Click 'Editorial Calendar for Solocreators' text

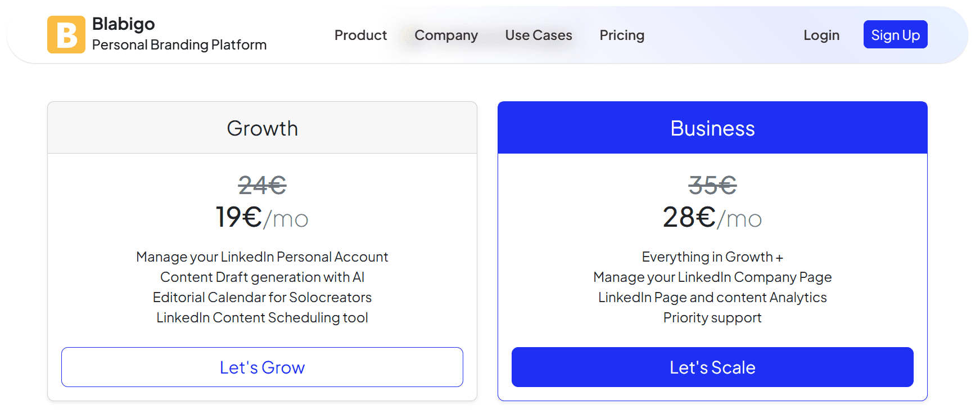click(x=262, y=297)
